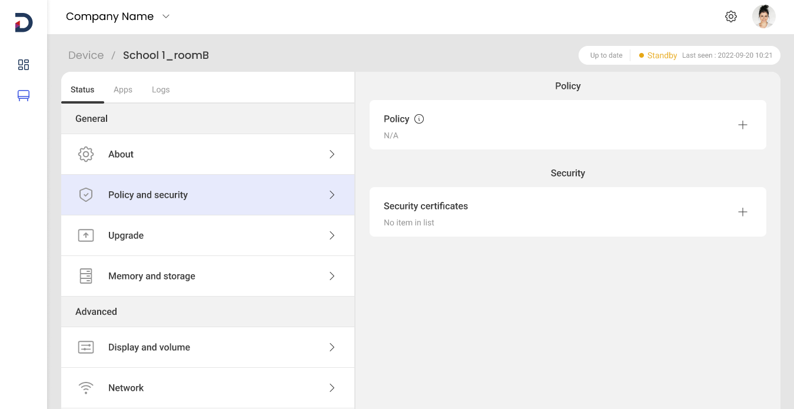Click the Standby status indicator
The height and width of the screenshot is (409, 794).
pyautogui.click(x=658, y=56)
